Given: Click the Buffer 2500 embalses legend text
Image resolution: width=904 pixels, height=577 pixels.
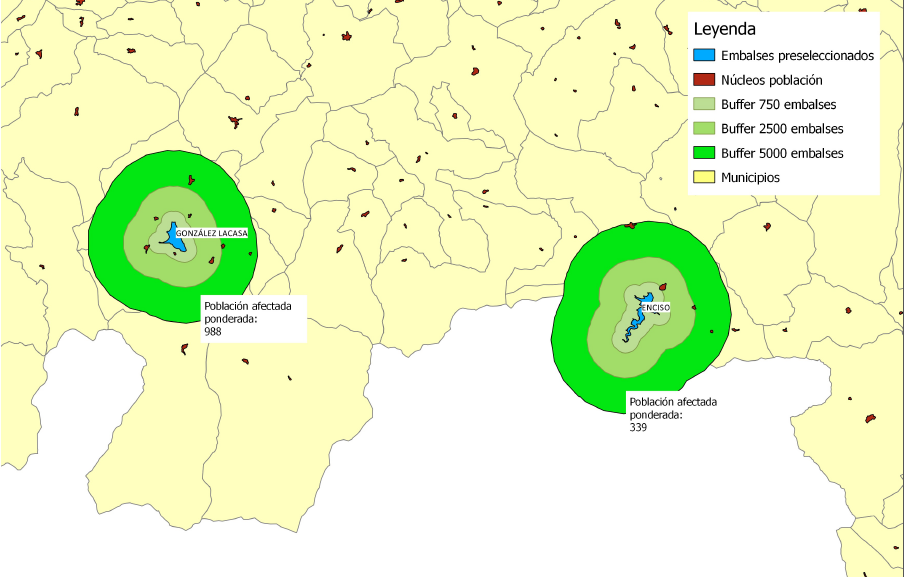Looking at the screenshot, I should pyautogui.click(x=781, y=129).
